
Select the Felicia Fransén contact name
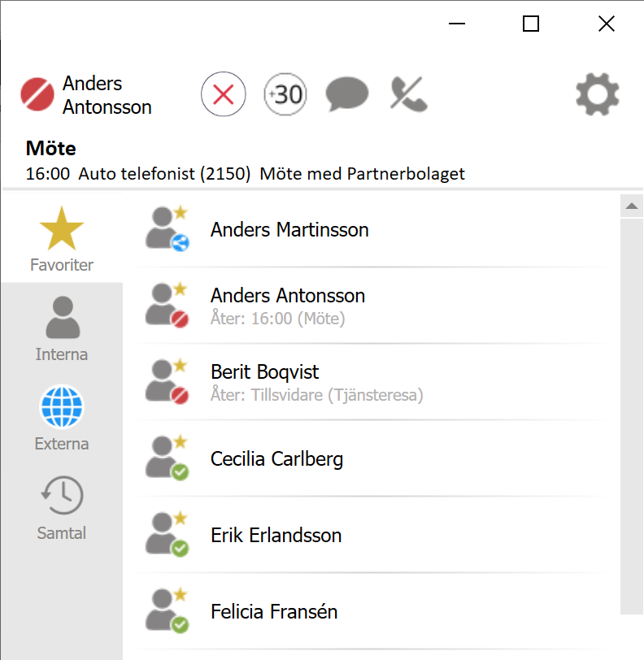[x=274, y=611]
